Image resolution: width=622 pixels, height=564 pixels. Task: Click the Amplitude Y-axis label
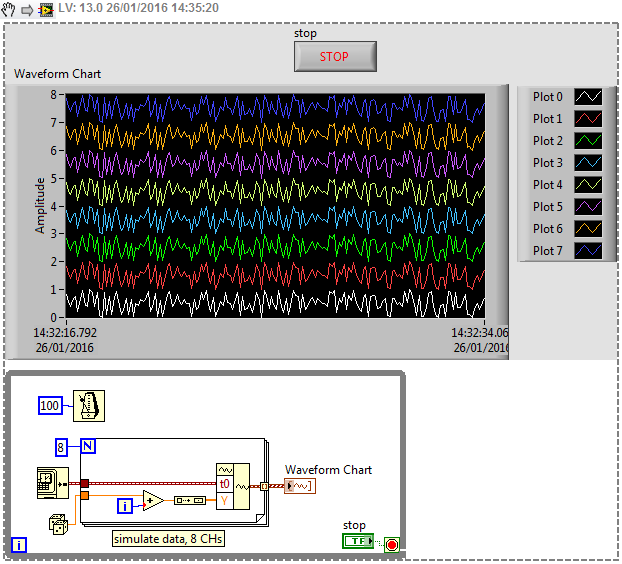pyautogui.click(x=40, y=205)
